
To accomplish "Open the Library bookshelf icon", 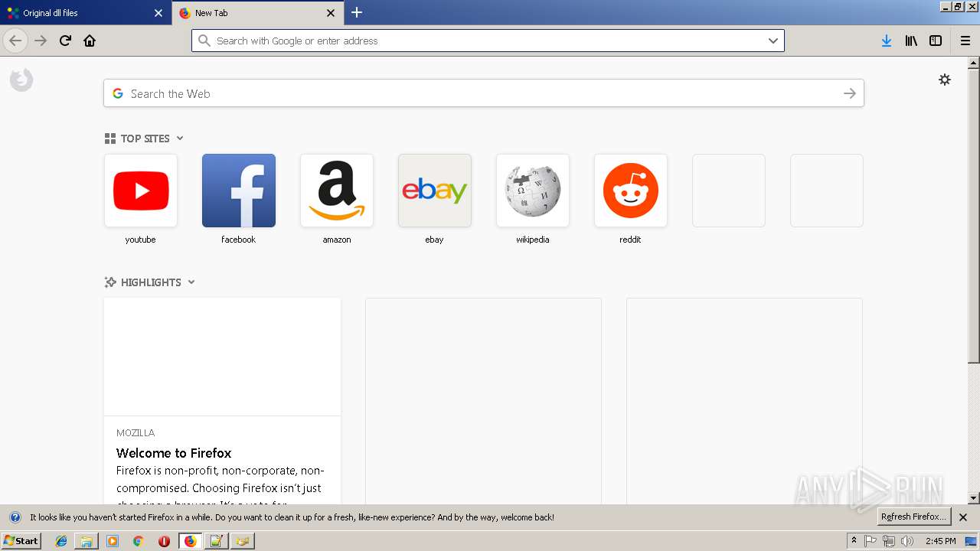I will click(x=911, y=41).
